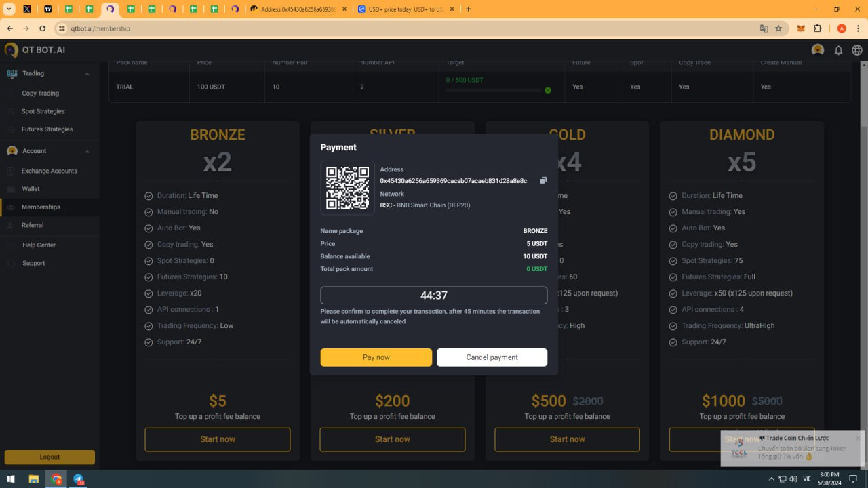Switch to the Address 0x45430a6256a tab

pos(297,9)
